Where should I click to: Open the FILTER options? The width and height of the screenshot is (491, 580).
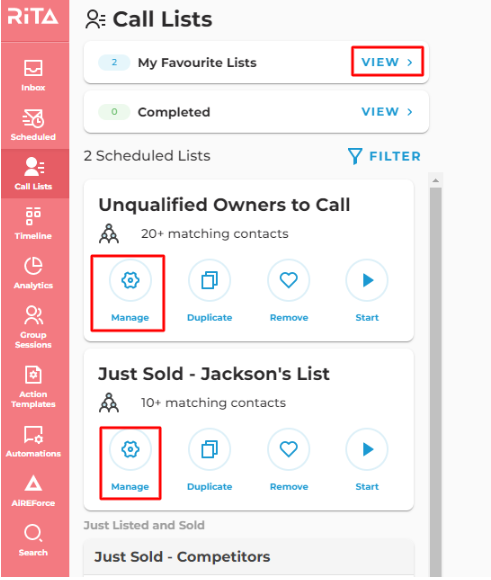click(384, 156)
